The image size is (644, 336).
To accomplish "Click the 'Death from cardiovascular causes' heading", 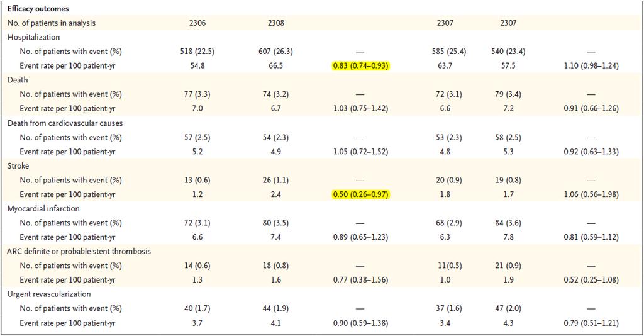I will 65,123.
